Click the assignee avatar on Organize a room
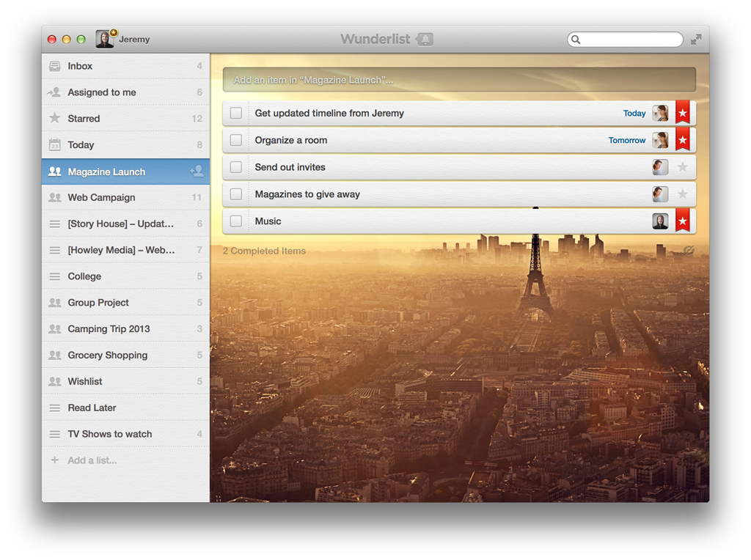This screenshot has height=560, width=751. point(660,140)
